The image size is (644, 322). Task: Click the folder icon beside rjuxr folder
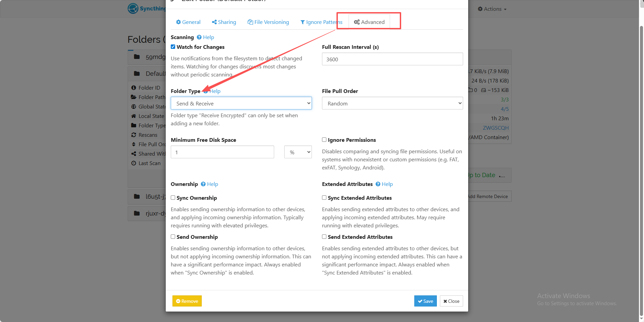click(137, 213)
